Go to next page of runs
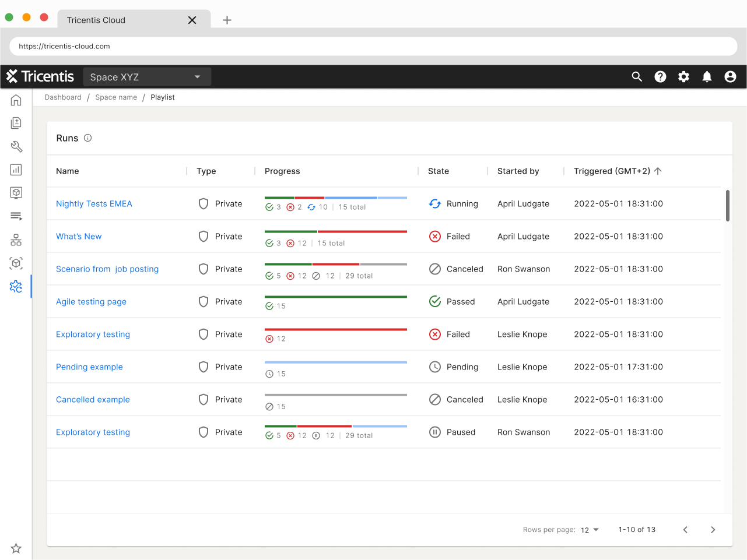 tap(713, 530)
